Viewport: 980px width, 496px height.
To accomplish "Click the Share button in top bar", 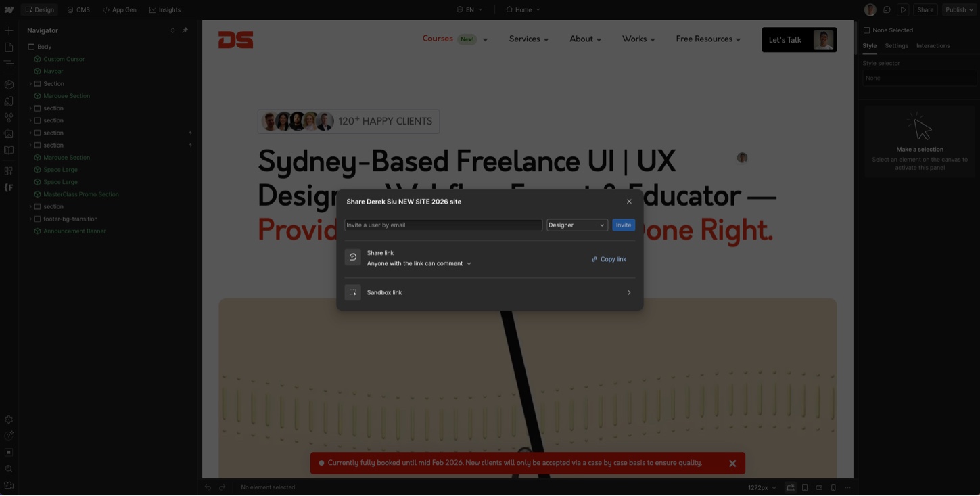I will pyautogui.click(x=925, y=9).
